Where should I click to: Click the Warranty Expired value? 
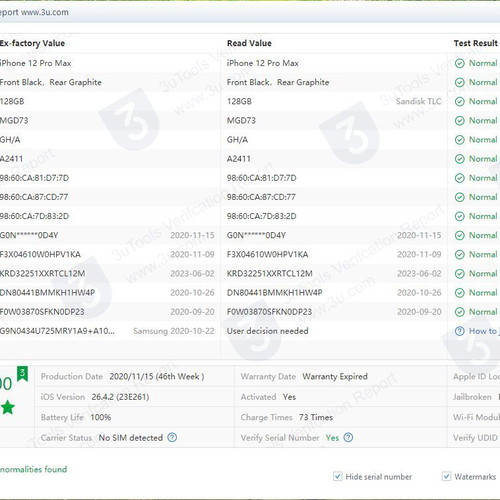click(335, 376)
